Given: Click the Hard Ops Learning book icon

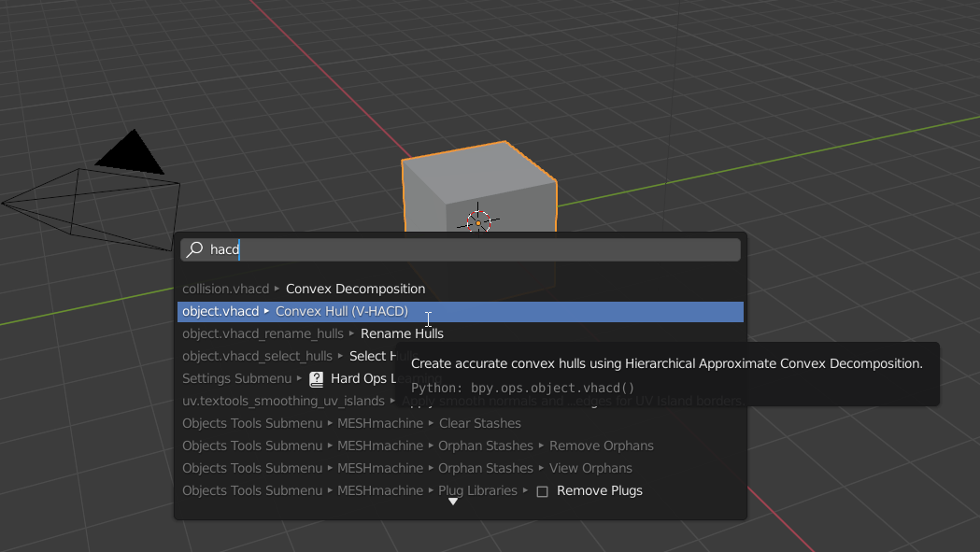Looking at the screenshot, I should click(x=316, y=378).
